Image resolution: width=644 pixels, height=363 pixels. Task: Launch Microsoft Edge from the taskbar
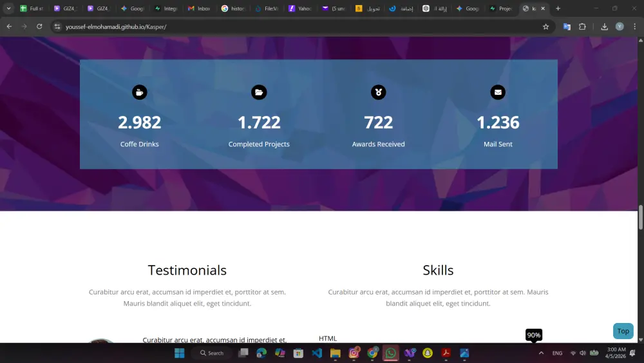point(261,353)
